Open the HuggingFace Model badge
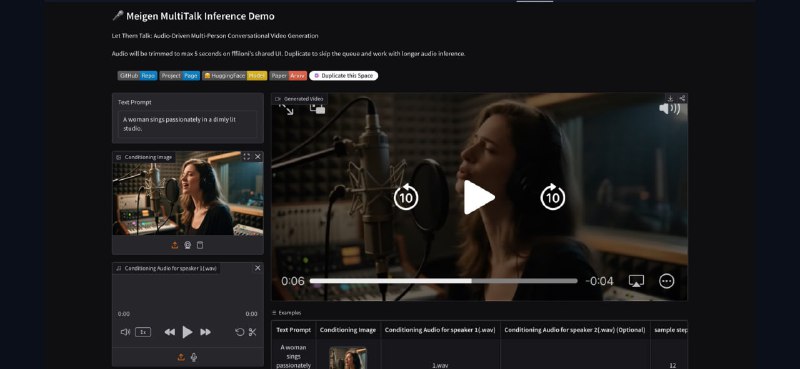 pyautogui.click(x=235, y=76)
